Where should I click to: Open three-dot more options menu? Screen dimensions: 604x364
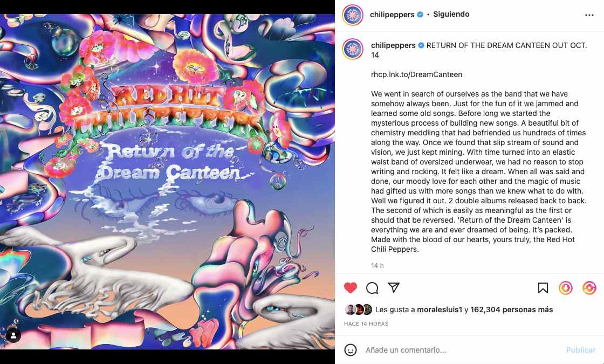pos(589,15)
